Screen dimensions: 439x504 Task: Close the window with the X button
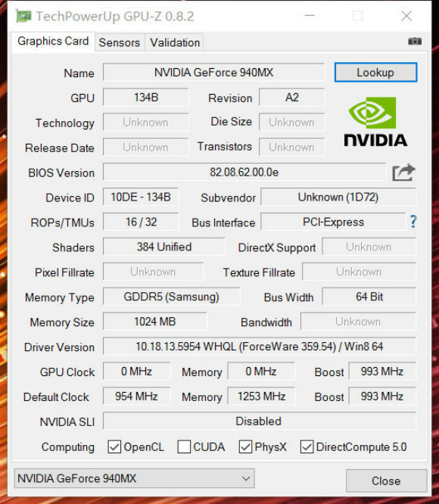pyautogui.click(x=406, y=16)
